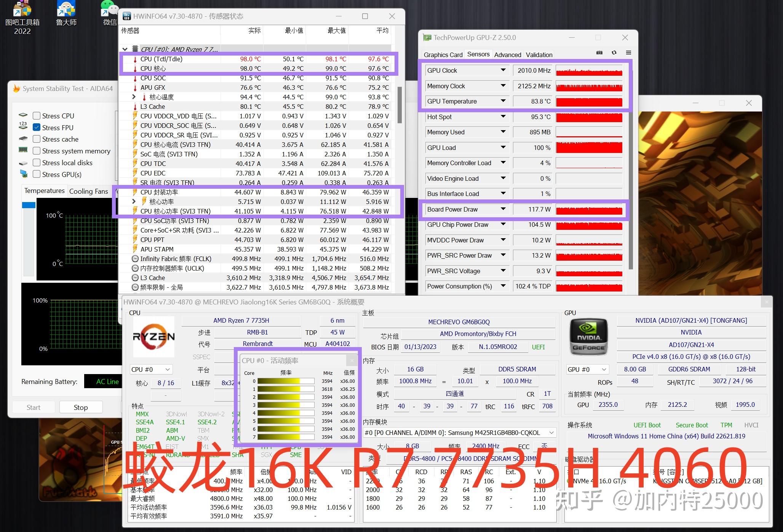Switch to the Graphics Card tab in GPU-Z
The height and width of the screenshot is (532, 783).
[443, 54]
